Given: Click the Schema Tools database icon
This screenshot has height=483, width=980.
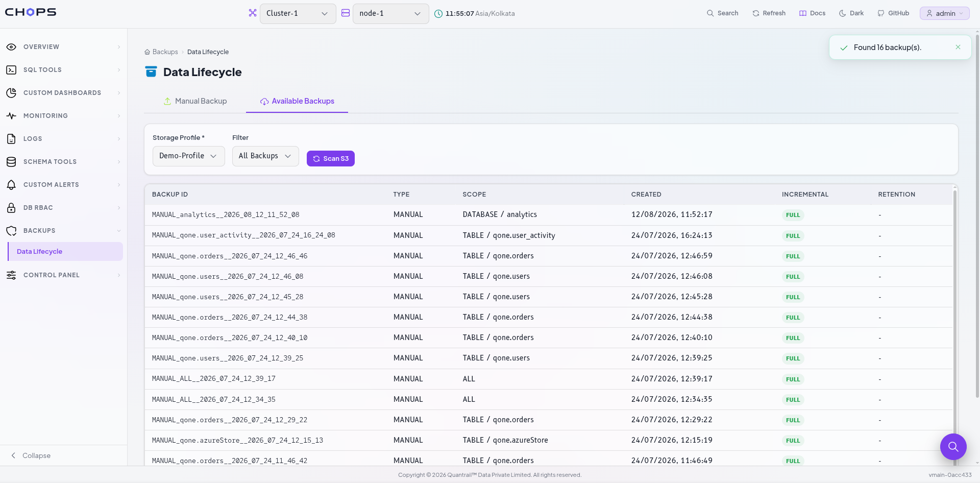Looking at the screenshot, I should click(11, 162).
